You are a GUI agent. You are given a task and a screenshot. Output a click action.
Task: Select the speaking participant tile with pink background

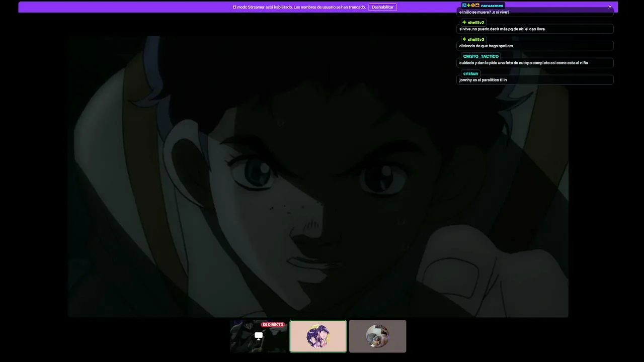point(318,336)
